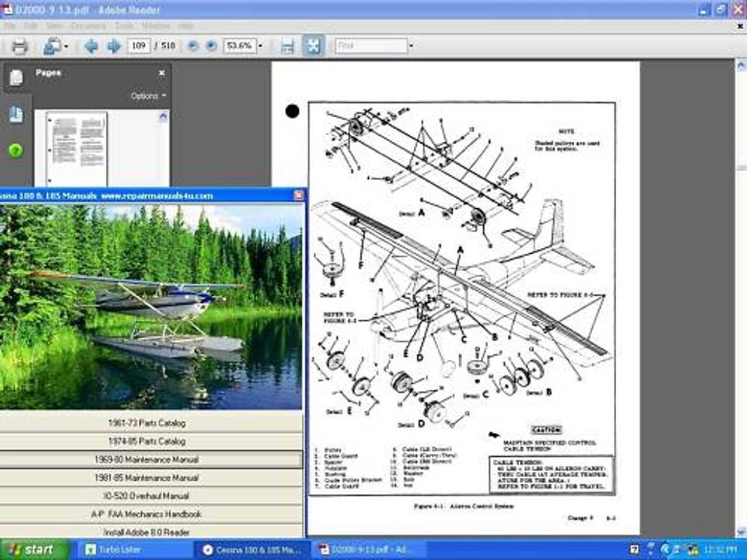This screenshot has width=747, height=560.
Task: Open the Document menu in Adobe Reader
Action: (88, 26)
